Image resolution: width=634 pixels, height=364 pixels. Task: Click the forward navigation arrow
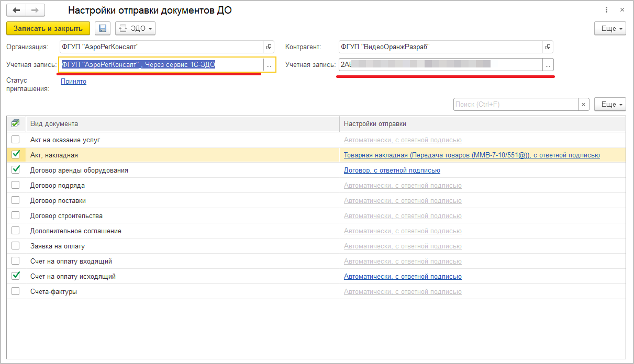35,10
